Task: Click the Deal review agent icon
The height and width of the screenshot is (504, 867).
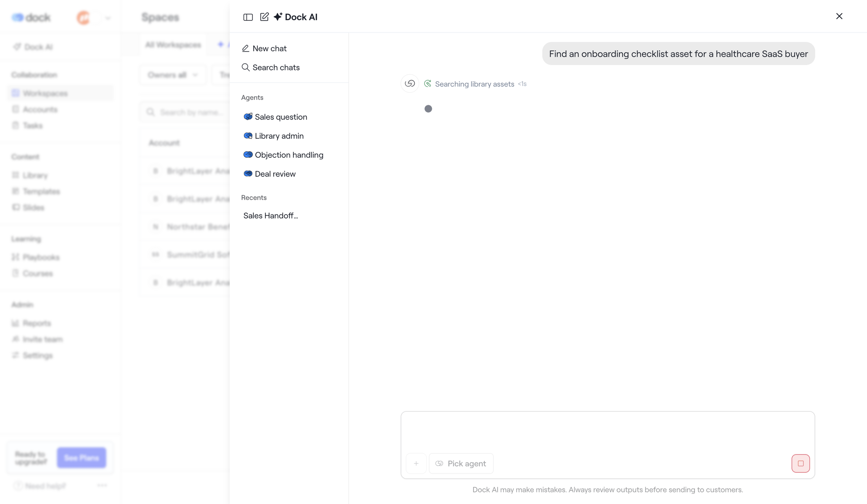Action: coord(248,174)
